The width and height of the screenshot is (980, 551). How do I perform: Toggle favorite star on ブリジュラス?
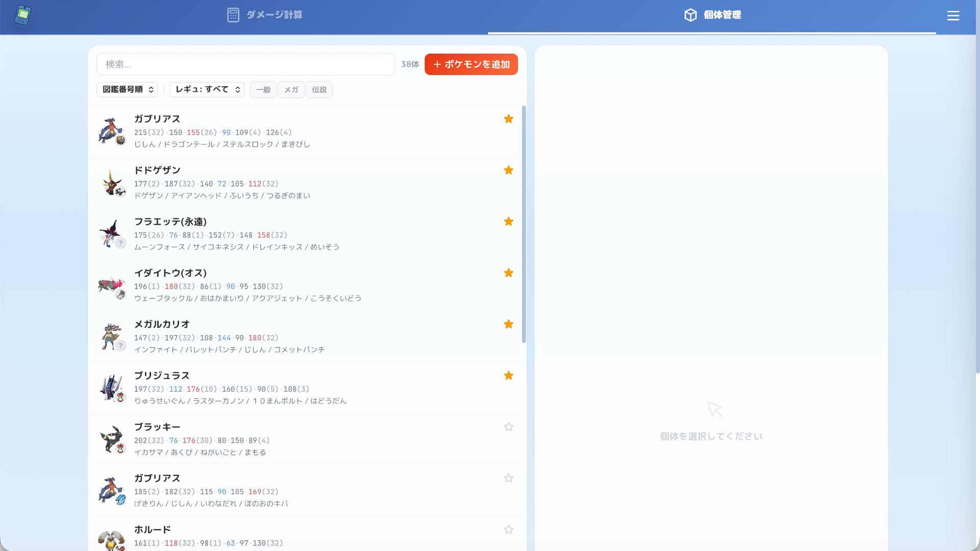[x=508, y=375]
